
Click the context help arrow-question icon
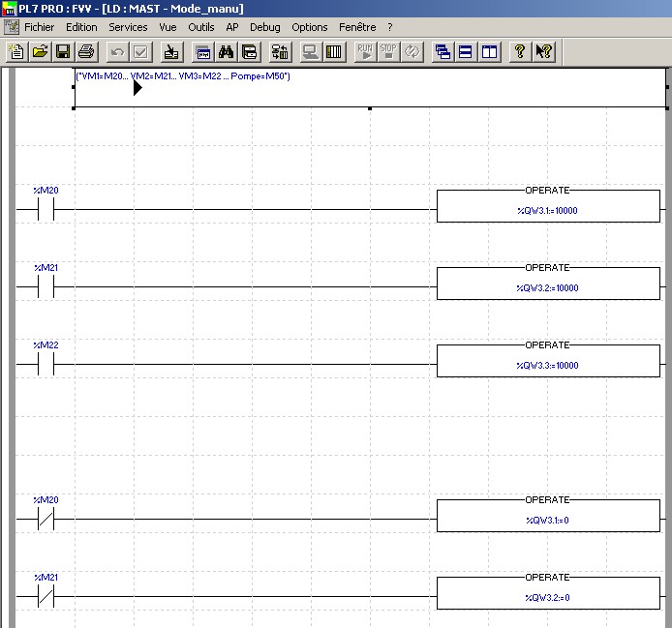543,51
